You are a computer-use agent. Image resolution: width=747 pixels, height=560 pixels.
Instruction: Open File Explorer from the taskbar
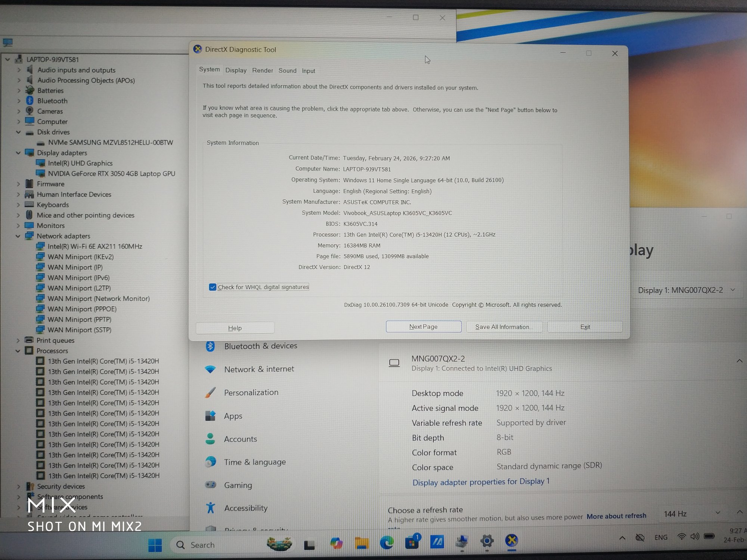point(362,542)
